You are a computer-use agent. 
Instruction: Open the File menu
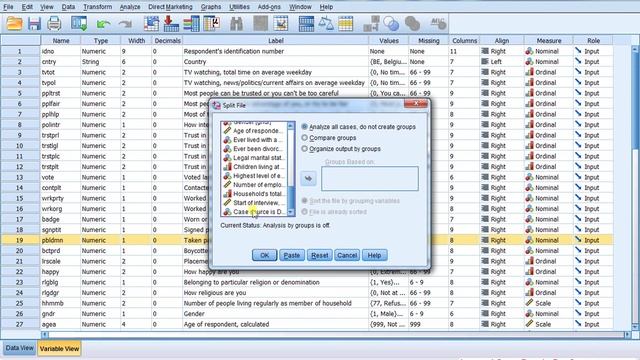(8, 7)
